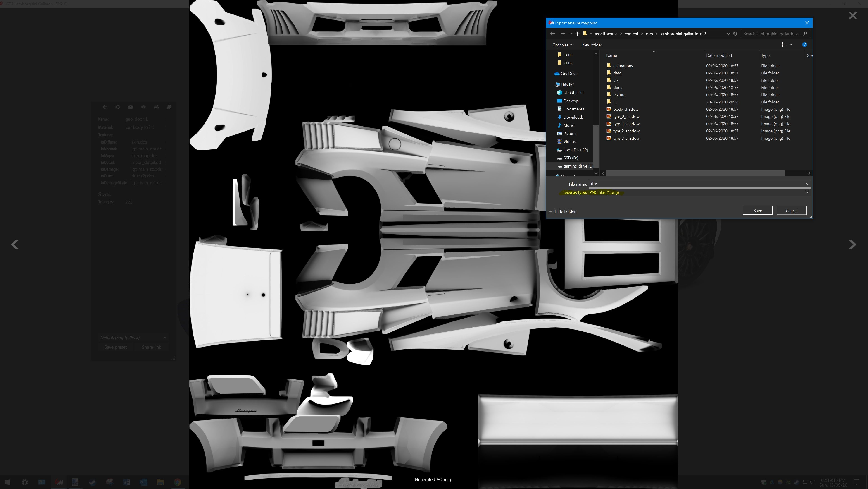The height and width of the screenshot is (489, 868).
Task: Click the Back arrow in the export dialog
Action: [x=552, y=34]
